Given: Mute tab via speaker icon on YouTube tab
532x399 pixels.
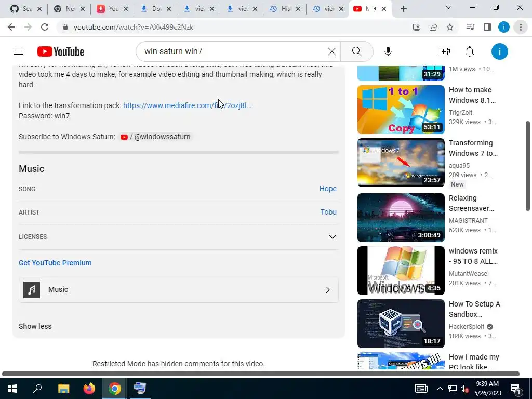Looking at the screenshot, I should pos(376,9).
